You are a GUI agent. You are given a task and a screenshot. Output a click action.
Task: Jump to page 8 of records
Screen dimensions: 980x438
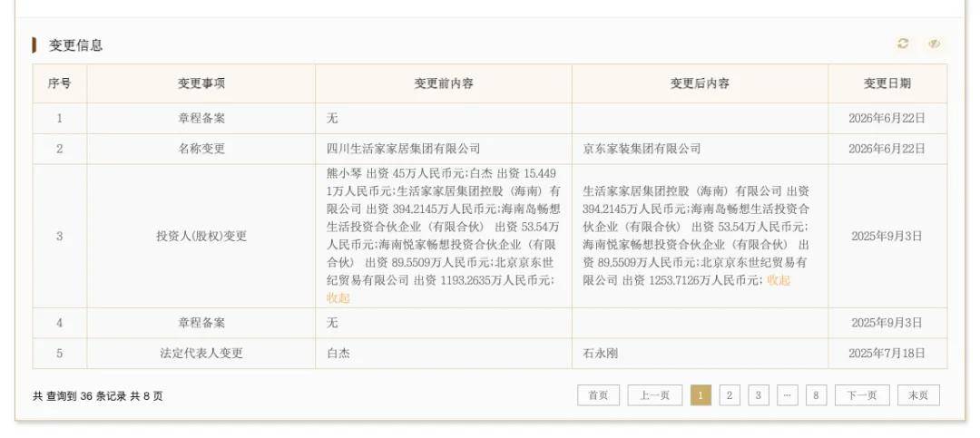[817, 395]
